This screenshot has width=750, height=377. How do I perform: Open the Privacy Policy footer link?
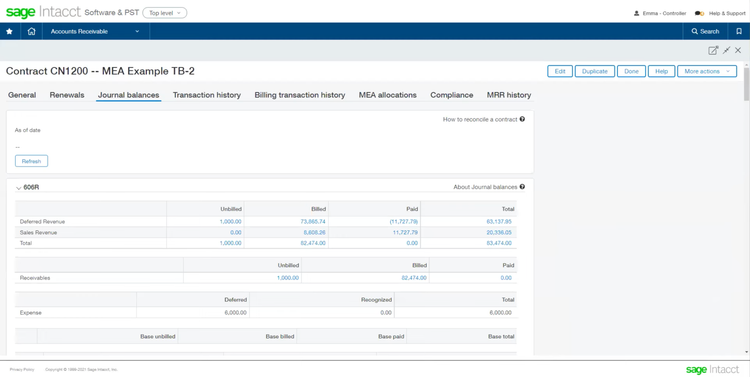(22, 369)
